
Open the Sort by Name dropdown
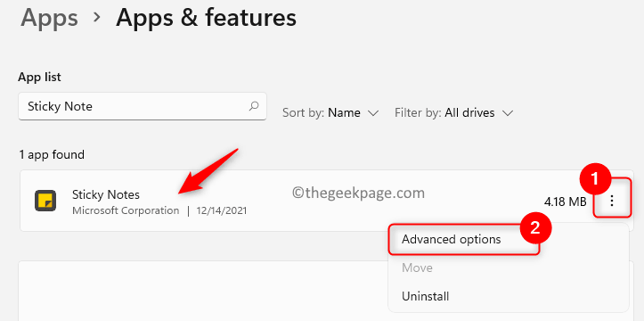click(330, 112)
